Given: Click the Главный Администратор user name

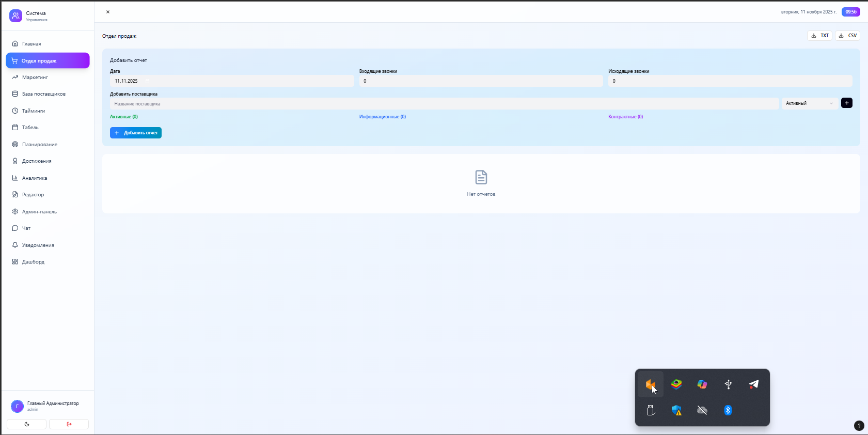Looking at the screenshot, I should pos(53,403).
